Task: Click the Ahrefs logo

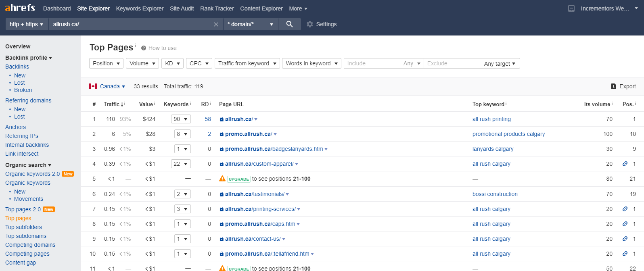Action: click(x=20, y=8)
